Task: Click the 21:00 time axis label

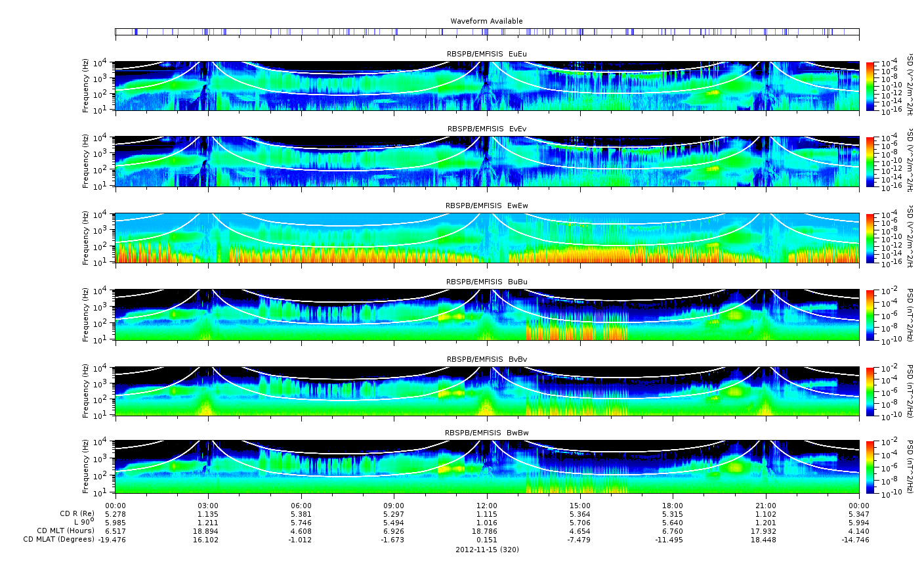Action: tap(766, 506)
